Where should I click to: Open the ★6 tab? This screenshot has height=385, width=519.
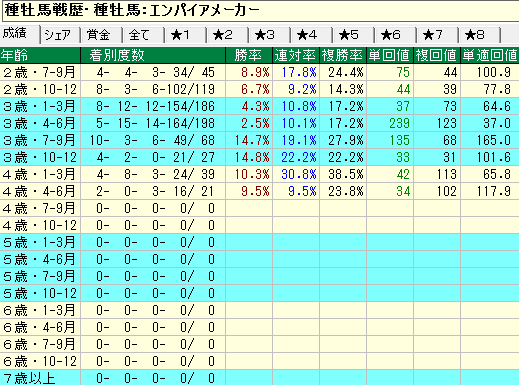396,35
